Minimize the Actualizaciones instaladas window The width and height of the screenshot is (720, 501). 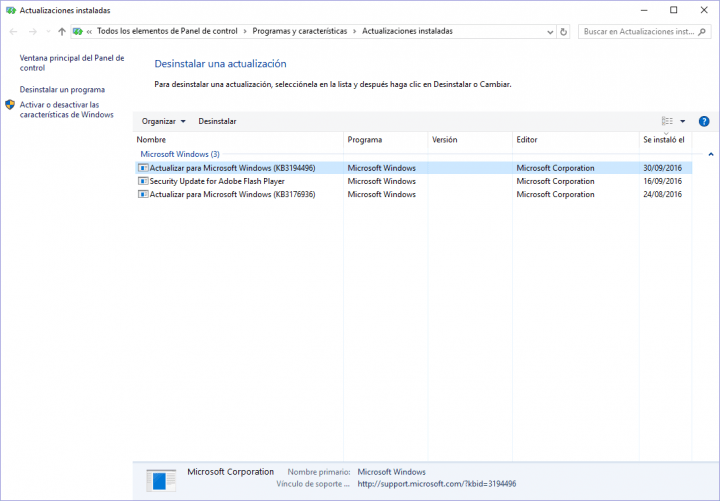(x=644, y=10)
